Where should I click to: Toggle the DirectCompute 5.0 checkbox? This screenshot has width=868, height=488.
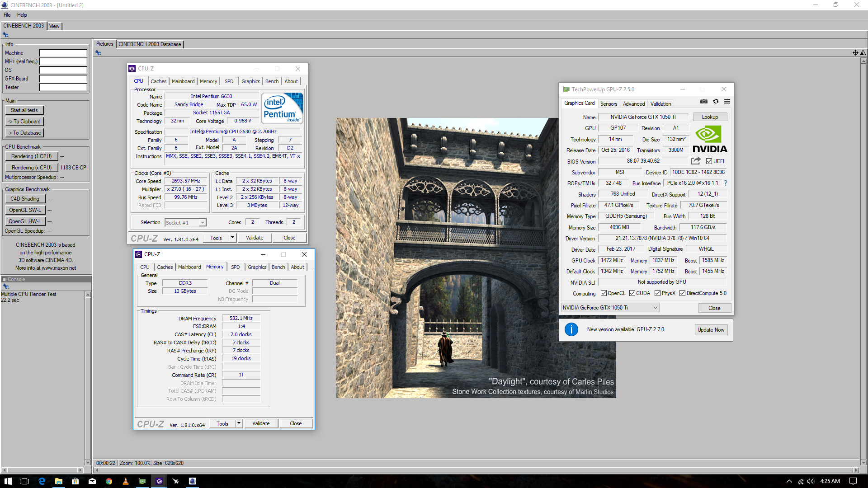682,293
